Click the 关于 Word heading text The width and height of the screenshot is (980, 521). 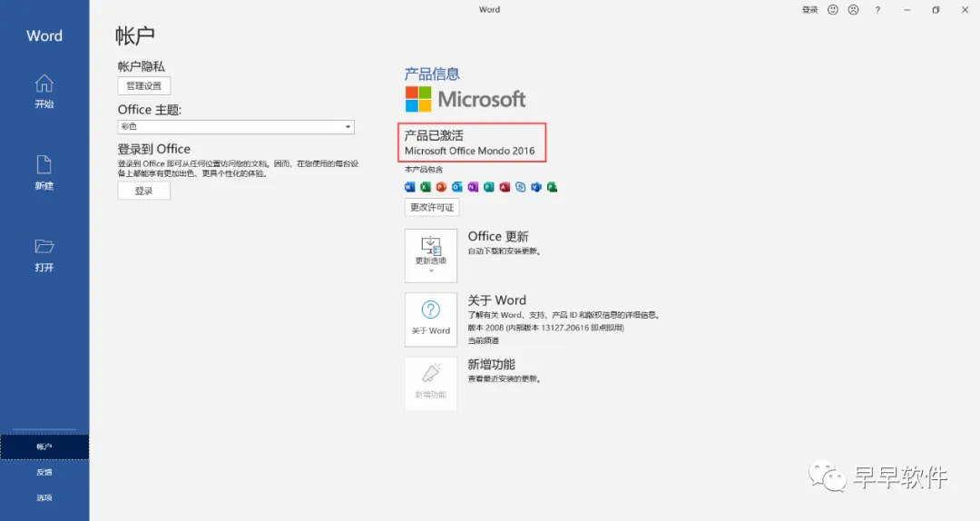(497, 300)
